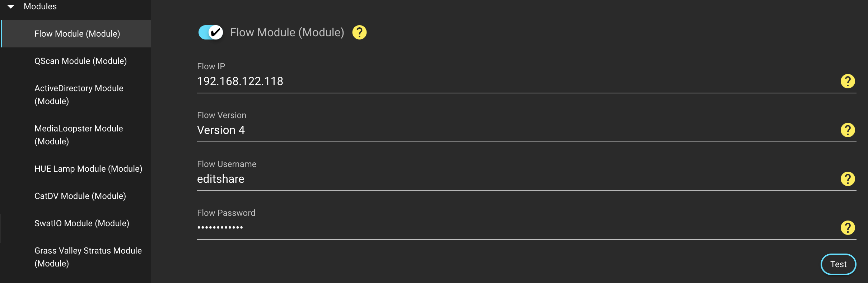Select MediaLoopster Module in sidebar

pyautogui.click(x=79, y=135)
